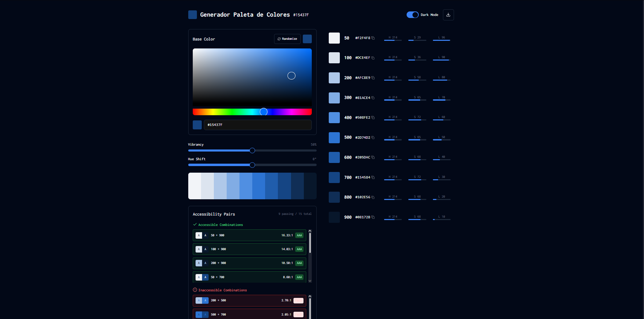
Task: Copy the hex code of shade 50
Action: pyautogui.click(x=373, y=38)
